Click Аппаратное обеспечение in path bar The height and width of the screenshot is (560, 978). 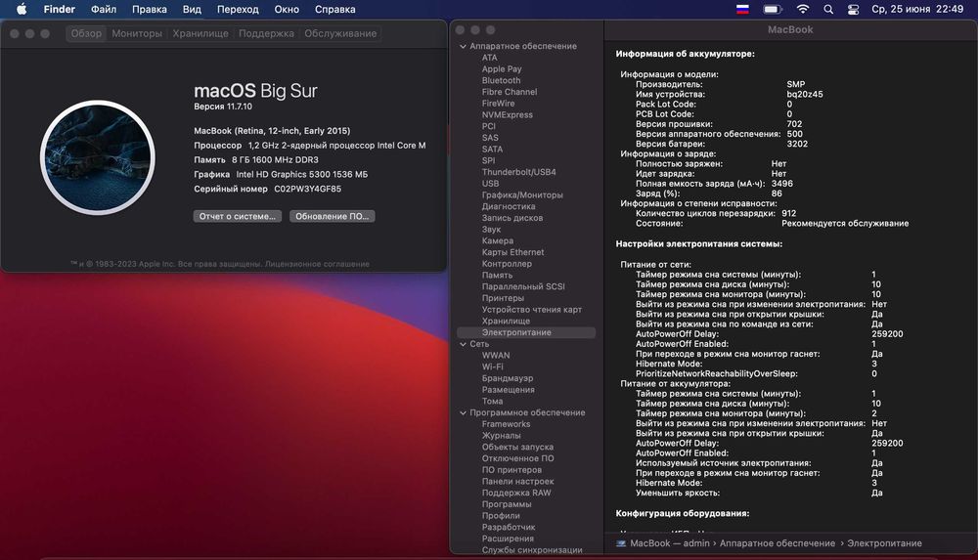[778, 543]
